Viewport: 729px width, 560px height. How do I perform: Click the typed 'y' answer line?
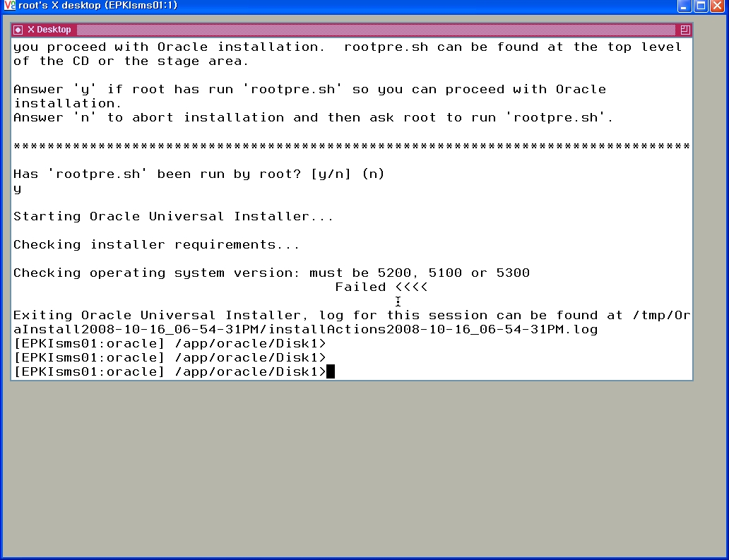point(18,189)
